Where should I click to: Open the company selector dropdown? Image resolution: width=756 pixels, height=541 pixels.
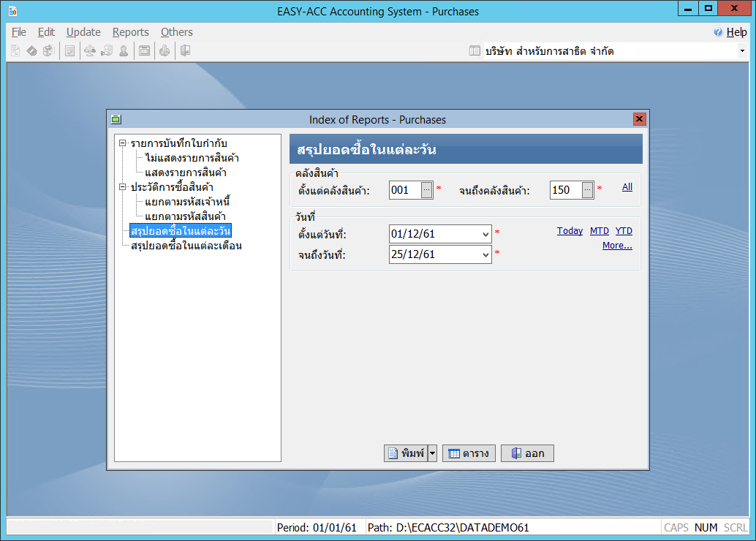742,51
